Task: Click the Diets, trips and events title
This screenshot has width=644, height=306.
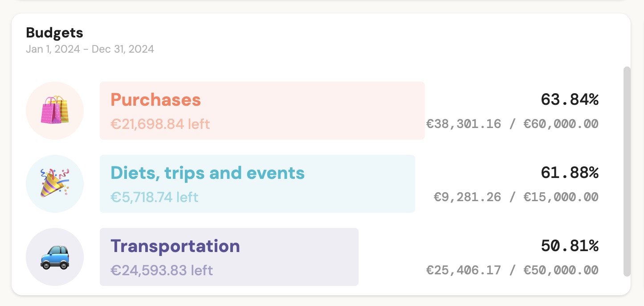Action: click(x=207, y=173)
